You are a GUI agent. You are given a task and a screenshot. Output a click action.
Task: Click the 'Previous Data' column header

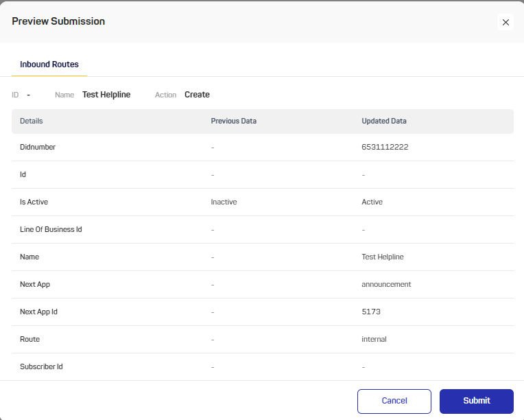click(234, 121)
